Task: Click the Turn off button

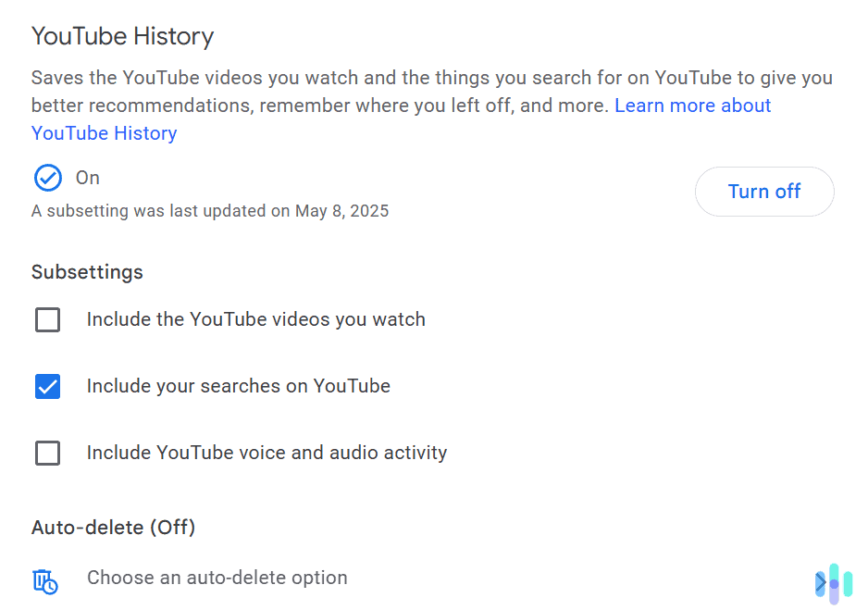Action: coord(764,191)
